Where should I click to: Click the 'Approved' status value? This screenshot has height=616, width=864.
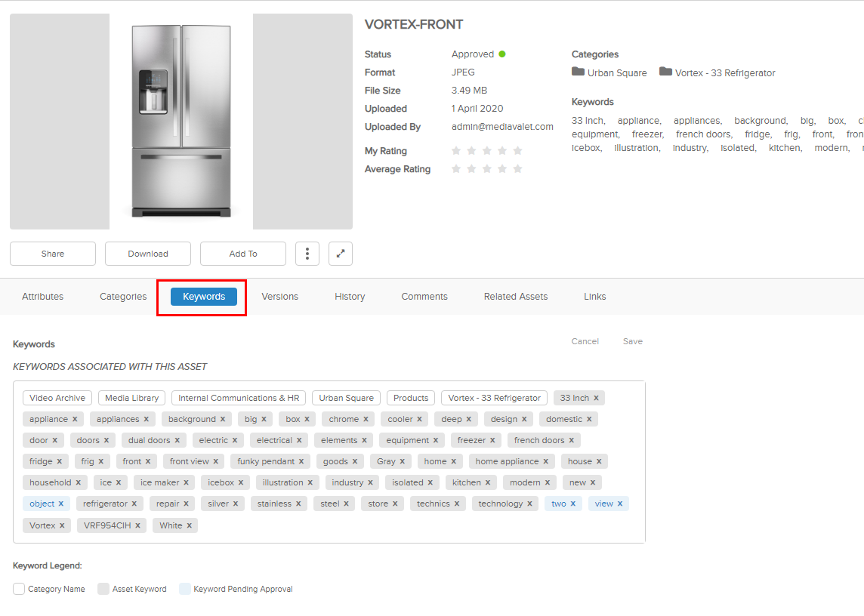coord(473,54)
